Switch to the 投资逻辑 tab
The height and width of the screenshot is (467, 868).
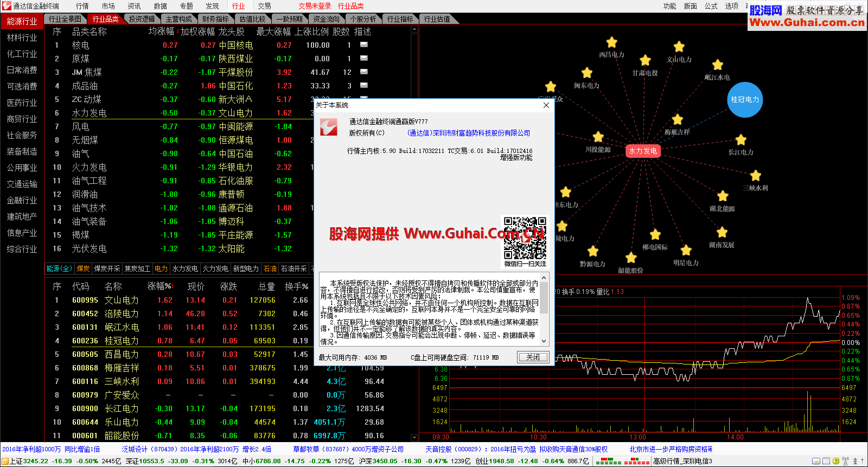142,19
